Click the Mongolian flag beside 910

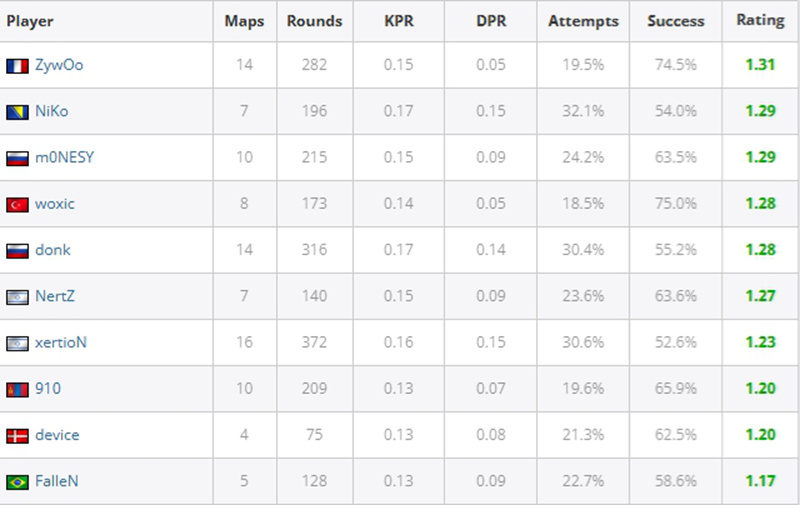coord(17,390)
